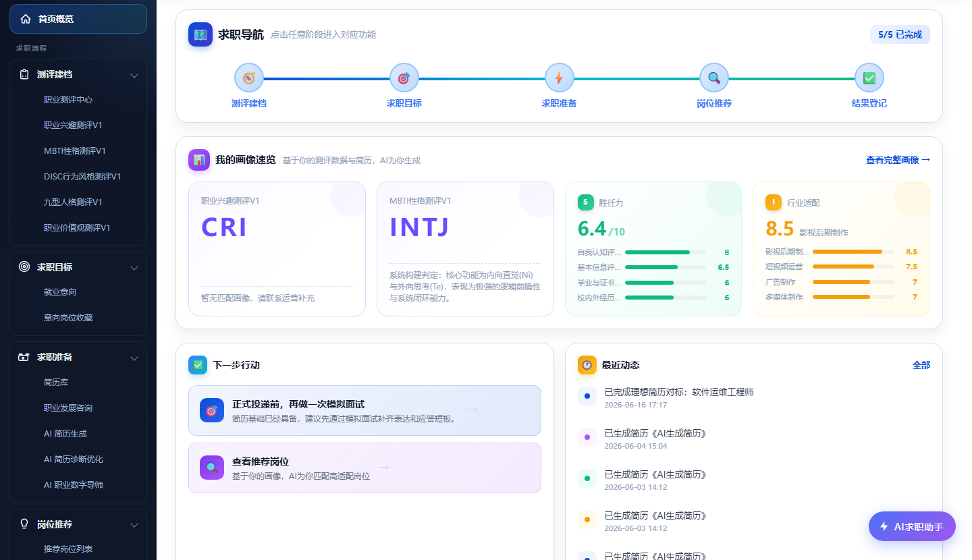Click the lightbulb icon next to 岗位推荐 in sidebar
The image size is (972, 560).
click(24, 524)
